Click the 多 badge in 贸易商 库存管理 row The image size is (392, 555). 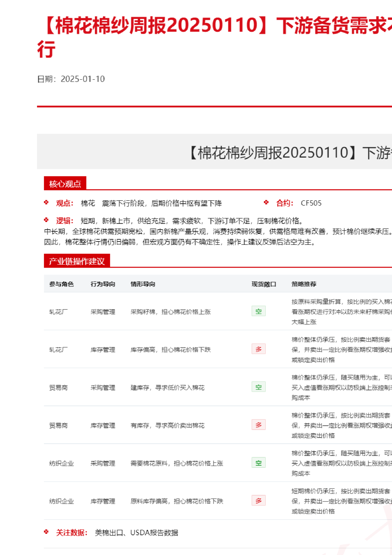[x=258, y=425]
